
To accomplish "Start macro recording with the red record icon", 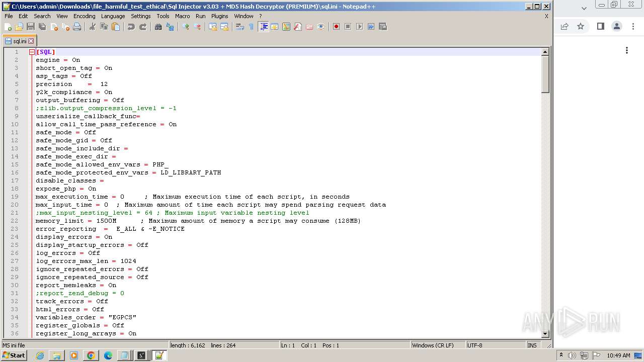I will (x=337, y=27).
